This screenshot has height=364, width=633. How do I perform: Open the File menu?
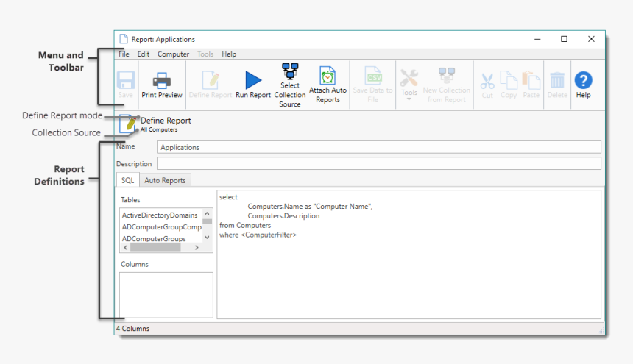tap(124, 54)
